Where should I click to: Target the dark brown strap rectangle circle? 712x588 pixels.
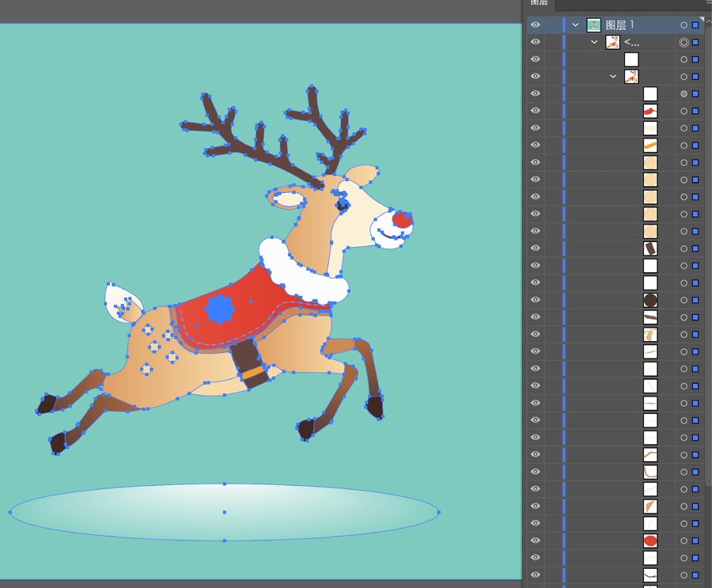click(x=684, y=248)
